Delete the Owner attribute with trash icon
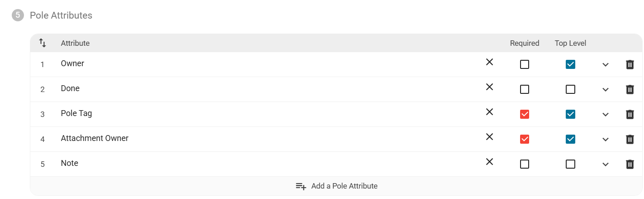 pyautogui.click(x=630, y=64)
